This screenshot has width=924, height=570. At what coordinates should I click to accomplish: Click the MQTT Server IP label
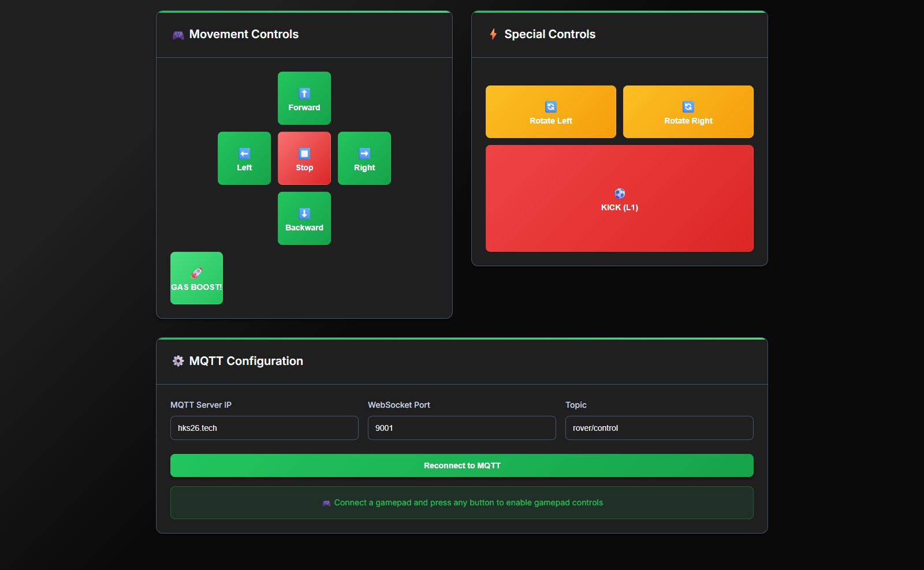tap(201, 405)
